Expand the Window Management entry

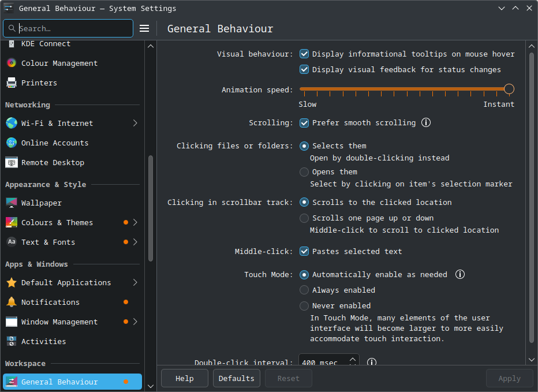point(135,322)
